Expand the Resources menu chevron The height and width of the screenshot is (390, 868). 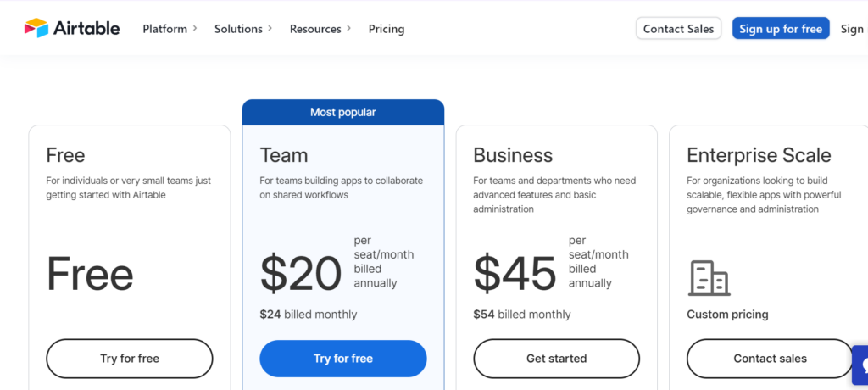[x=348, y=28]
